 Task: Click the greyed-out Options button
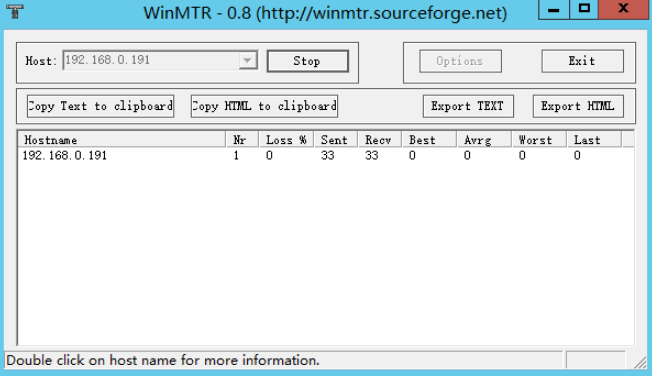tap(460, 61)
